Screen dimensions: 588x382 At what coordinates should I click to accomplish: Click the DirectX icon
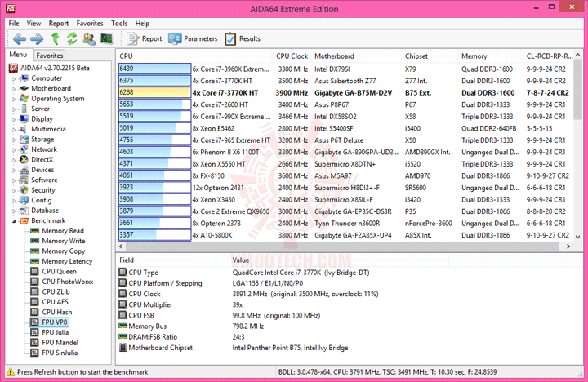coord(24,159)
